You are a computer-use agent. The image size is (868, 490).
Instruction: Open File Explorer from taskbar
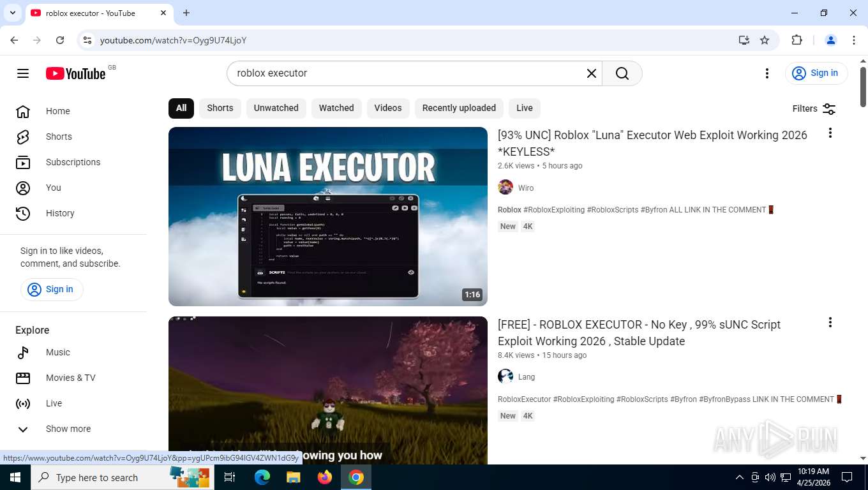[x=293, y=477]
